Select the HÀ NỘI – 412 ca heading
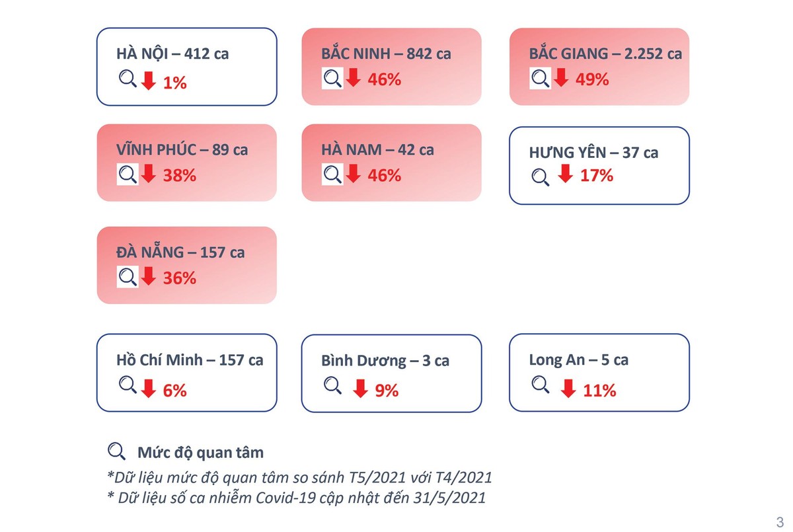This screenshot has height=532, width=793. point(172,54)
